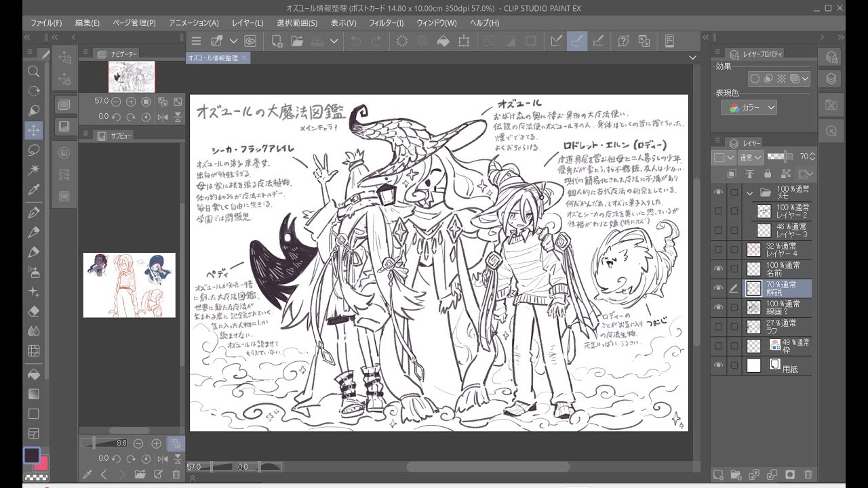The width and height of the screenshot is (868, 488).
Task: Show the レイヤー 4 layer
Action: point(719,249)
